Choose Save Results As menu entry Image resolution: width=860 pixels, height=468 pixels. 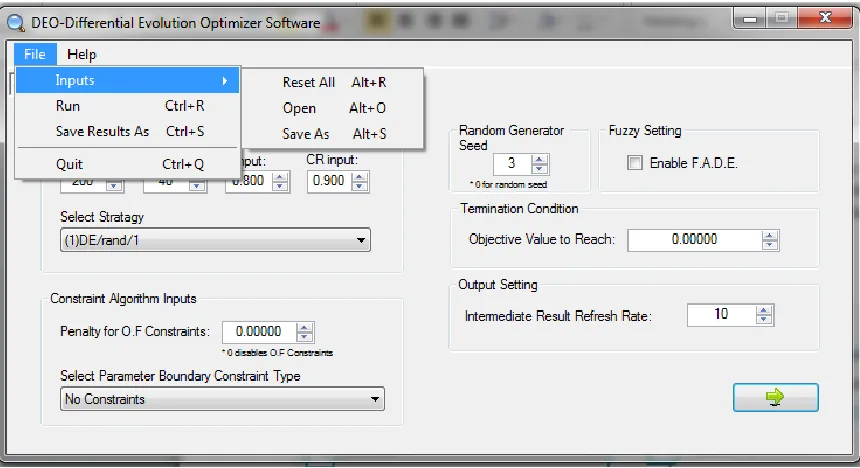(x=127, y=131)
